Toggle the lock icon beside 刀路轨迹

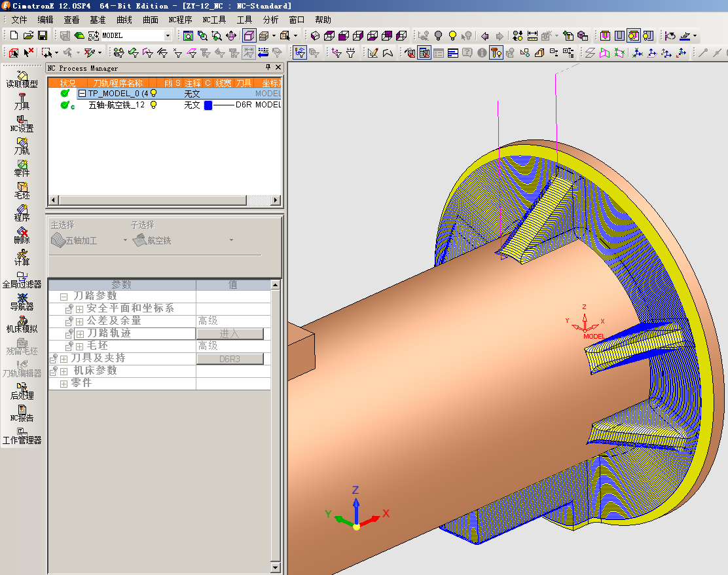69,333
